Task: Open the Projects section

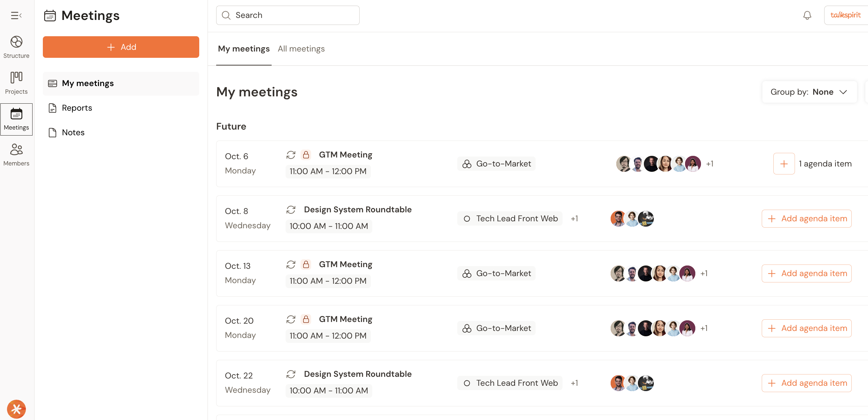Action: click(x=16, y=83)
